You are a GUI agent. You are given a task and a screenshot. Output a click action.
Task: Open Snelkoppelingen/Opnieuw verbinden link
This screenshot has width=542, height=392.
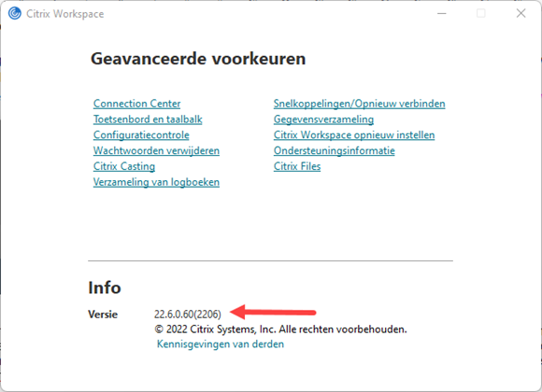[359, 104]
